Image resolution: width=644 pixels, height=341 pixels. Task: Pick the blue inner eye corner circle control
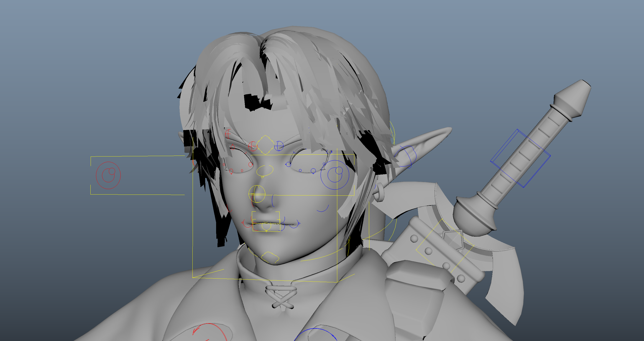[x=289, y=164]
